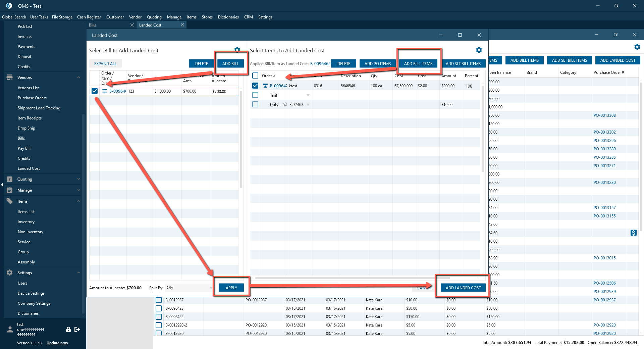The height and width of the screenshot is (349, 644).
Task: Open Company Settings in the sidebar
Action: [x=34, y=303]
